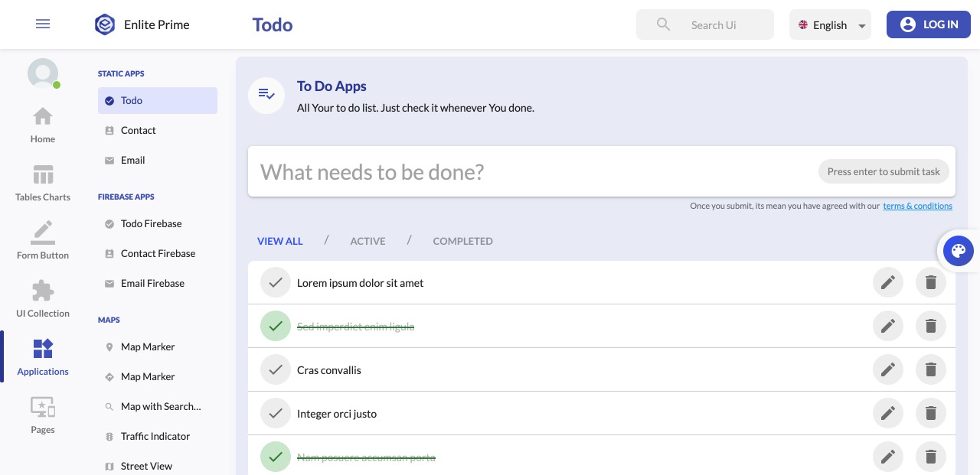Open the hamburger menu icon
This screenshot has height=475, width=980.
[43, 24]
